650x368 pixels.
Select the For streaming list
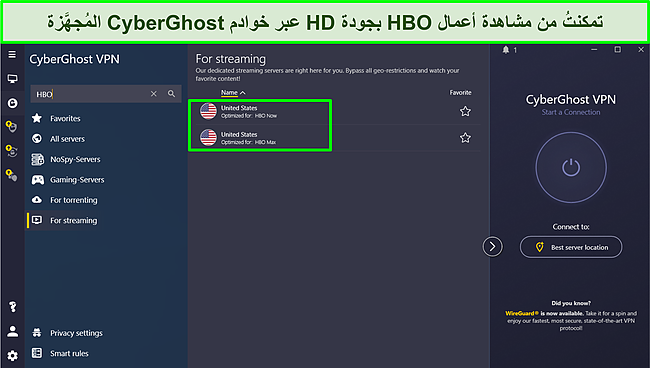point(73,220)
